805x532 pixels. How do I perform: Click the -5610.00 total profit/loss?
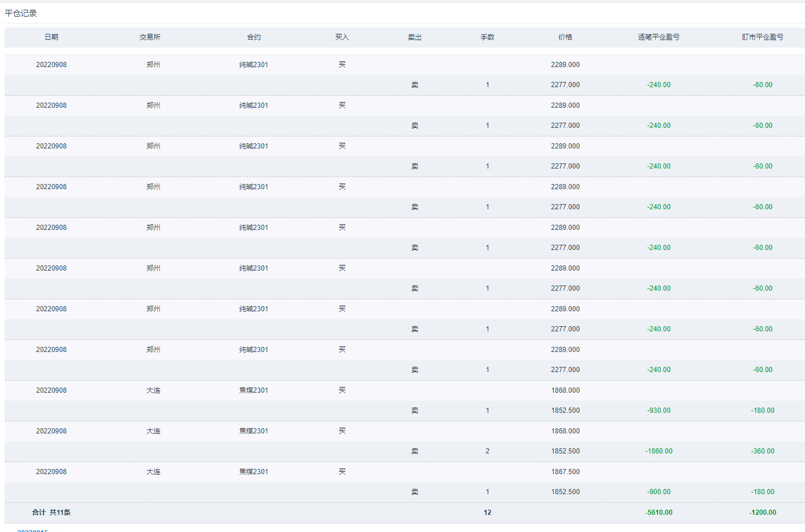pyautogui.click(x=659, y=513)
